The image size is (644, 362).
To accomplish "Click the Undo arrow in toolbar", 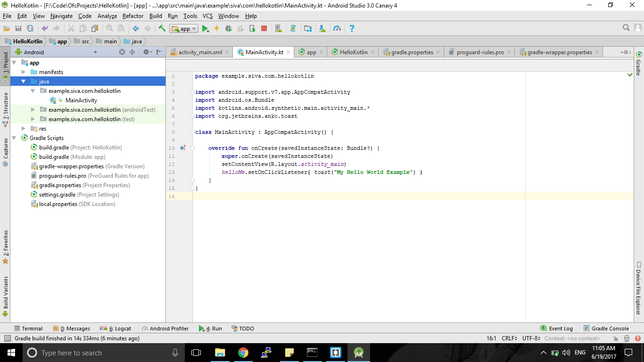I will click(x=45, y=28).
